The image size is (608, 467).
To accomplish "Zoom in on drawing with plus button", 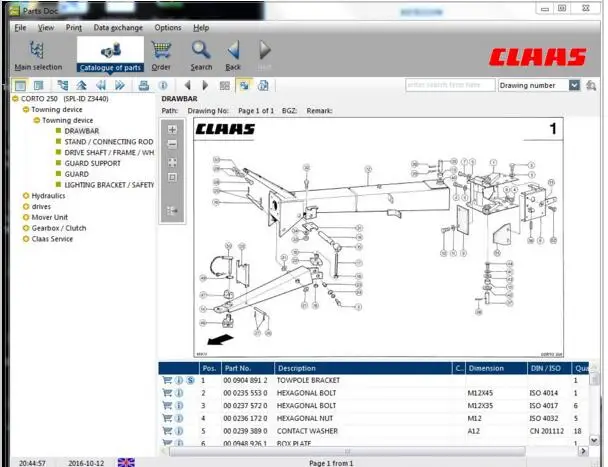I will click(x=172, y=130).
